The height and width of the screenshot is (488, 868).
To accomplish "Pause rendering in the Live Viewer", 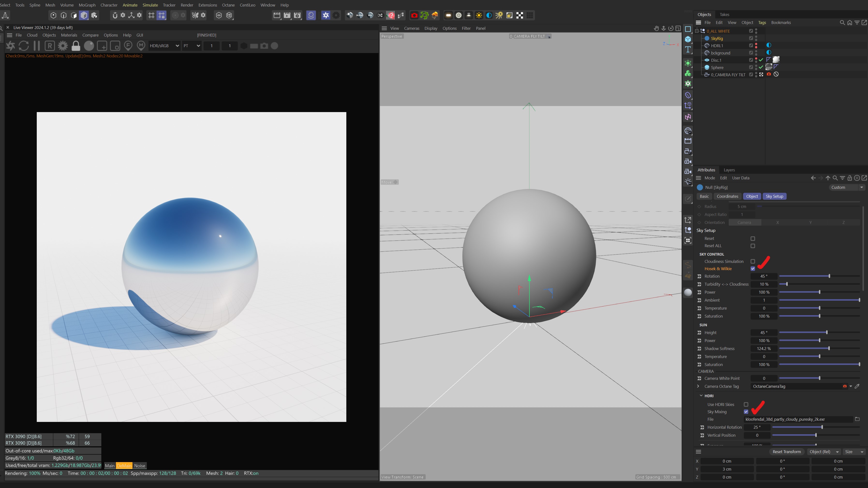I will click(x=37, y=46).
